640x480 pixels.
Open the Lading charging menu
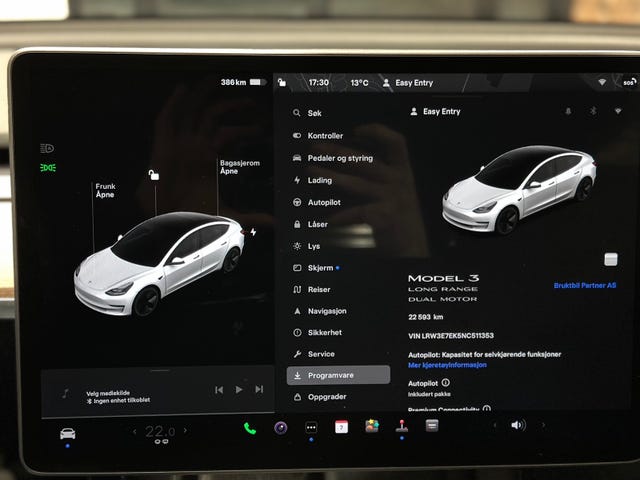(x=312, y=180)
